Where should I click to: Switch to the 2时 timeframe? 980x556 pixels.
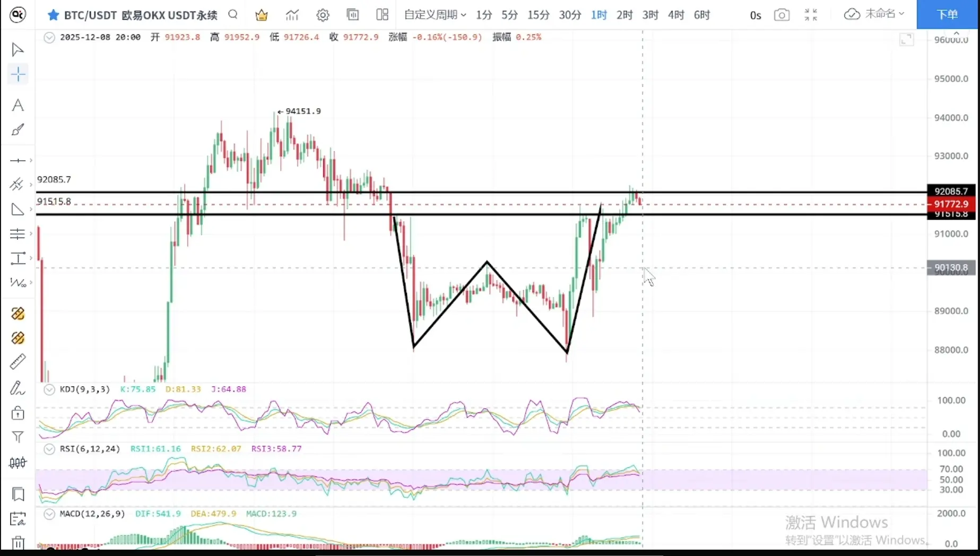point(625,15)
